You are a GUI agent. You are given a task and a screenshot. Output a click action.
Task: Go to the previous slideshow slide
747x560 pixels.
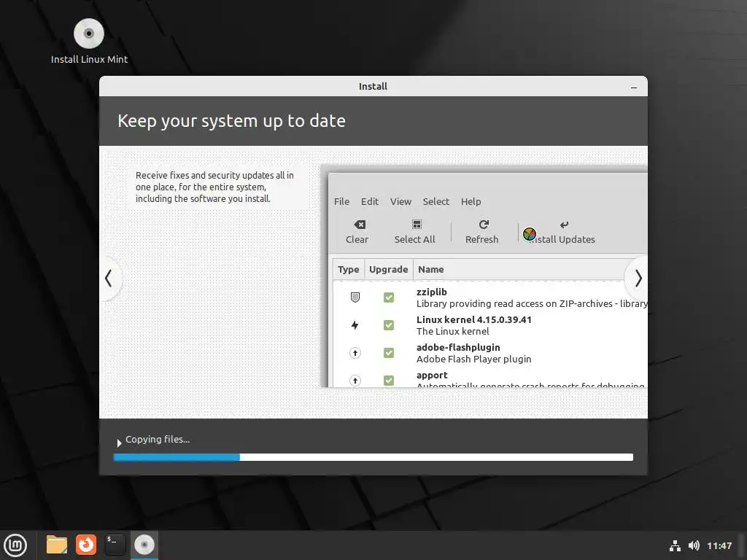tap(109, 278)
